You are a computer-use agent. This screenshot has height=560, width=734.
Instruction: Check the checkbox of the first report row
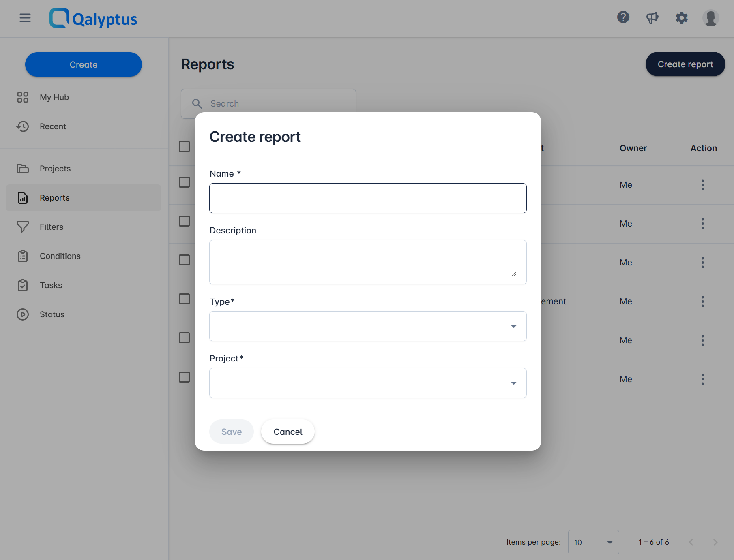point(184,182)
